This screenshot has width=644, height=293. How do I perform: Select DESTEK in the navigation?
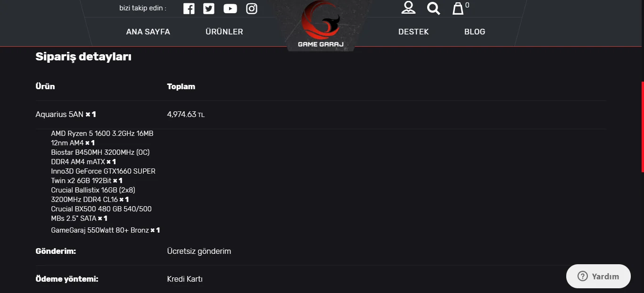coord(413,32)
